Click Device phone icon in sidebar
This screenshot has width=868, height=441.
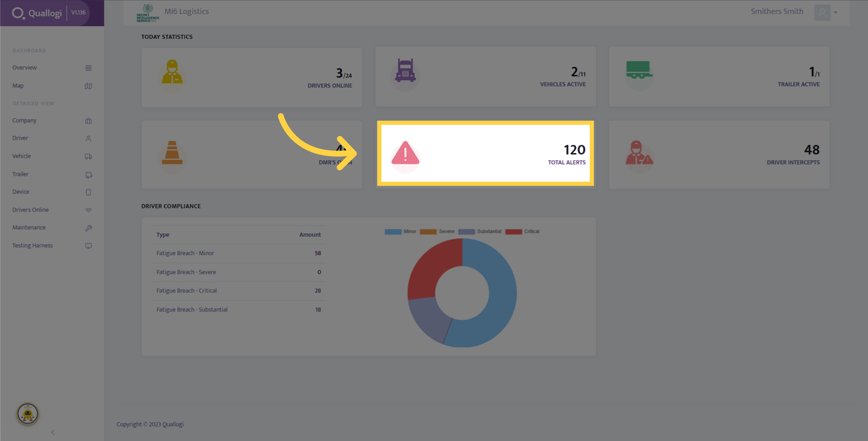coord(88,192)
